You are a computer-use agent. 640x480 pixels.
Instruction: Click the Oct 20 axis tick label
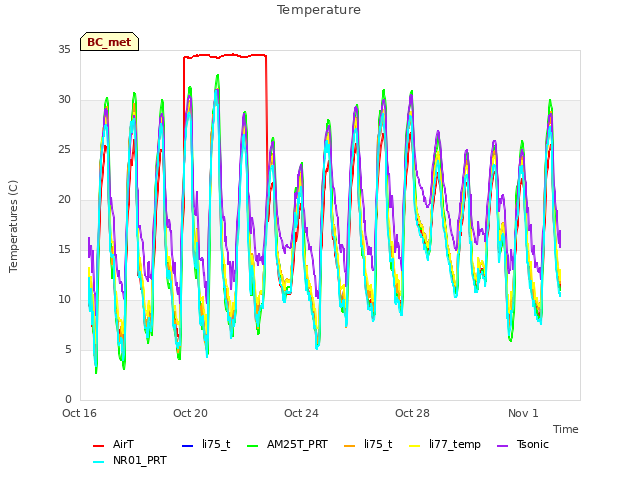click(190, 413)
